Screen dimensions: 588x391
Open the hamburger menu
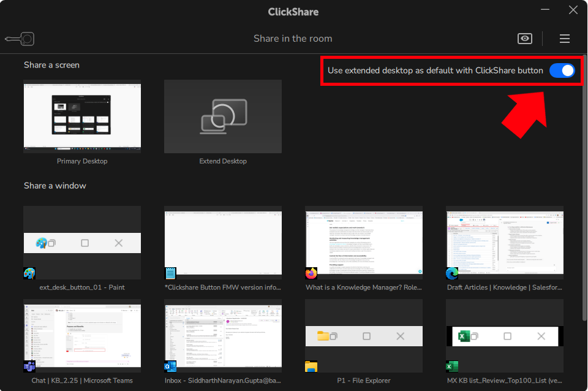[x=565, y=39]
